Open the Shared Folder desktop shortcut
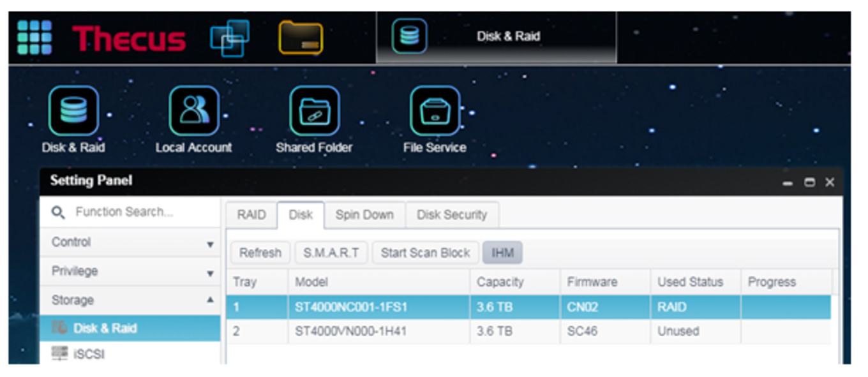This screenshot has width=868, height=377. tap(314, 119)
